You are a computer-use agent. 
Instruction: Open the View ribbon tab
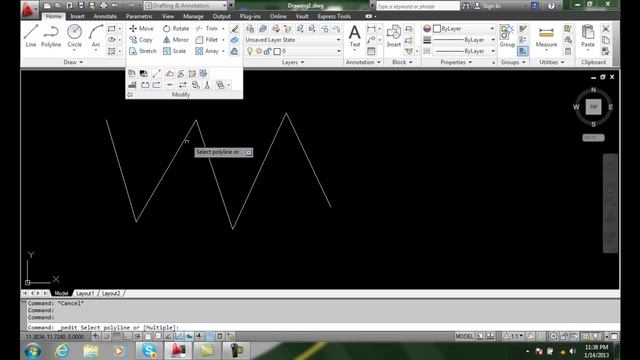coord(168,16)
